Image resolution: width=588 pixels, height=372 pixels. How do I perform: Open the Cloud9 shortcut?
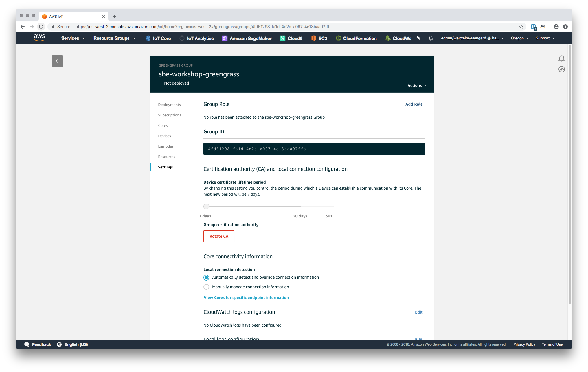tap(291, 38)
